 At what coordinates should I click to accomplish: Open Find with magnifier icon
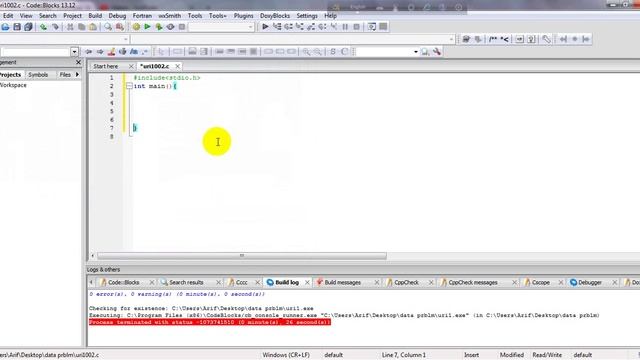(108, 27)
